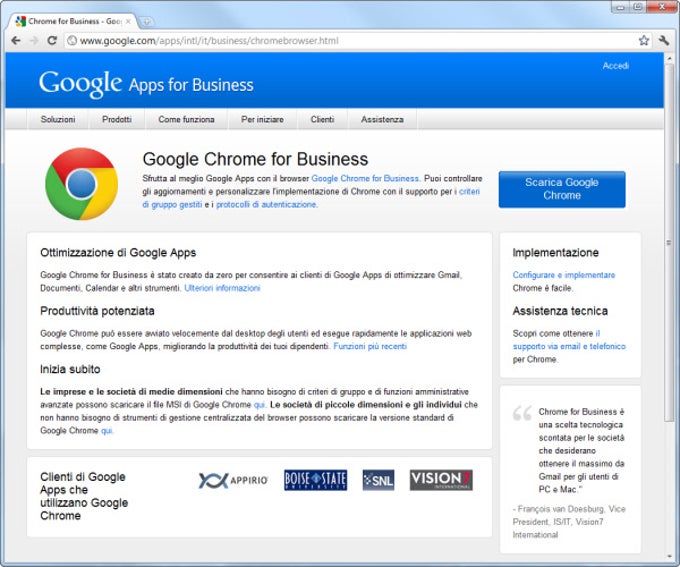
Task: Open the Configurare e implementare link
Action: [x=564, y=275]
